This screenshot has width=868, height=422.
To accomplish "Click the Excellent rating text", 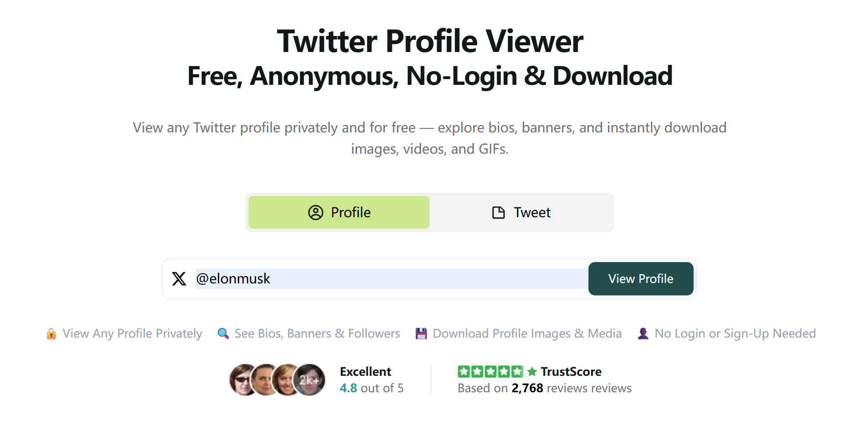I will [x=366, y=371].
